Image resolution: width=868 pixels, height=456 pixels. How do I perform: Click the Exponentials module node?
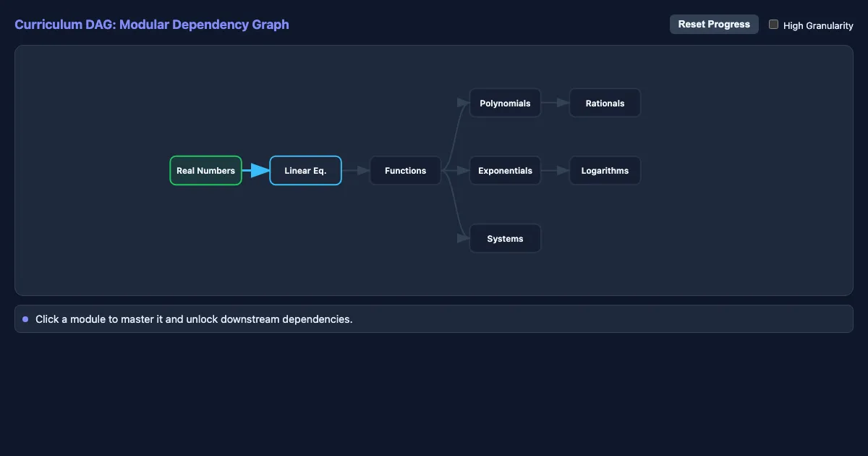(x=505, y=171)
